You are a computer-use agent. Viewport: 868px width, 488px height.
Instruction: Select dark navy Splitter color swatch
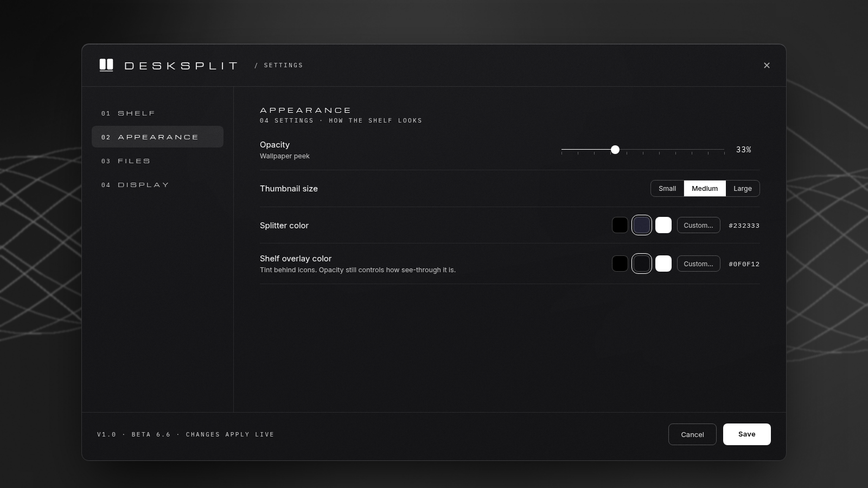click(x=642, y=225)
